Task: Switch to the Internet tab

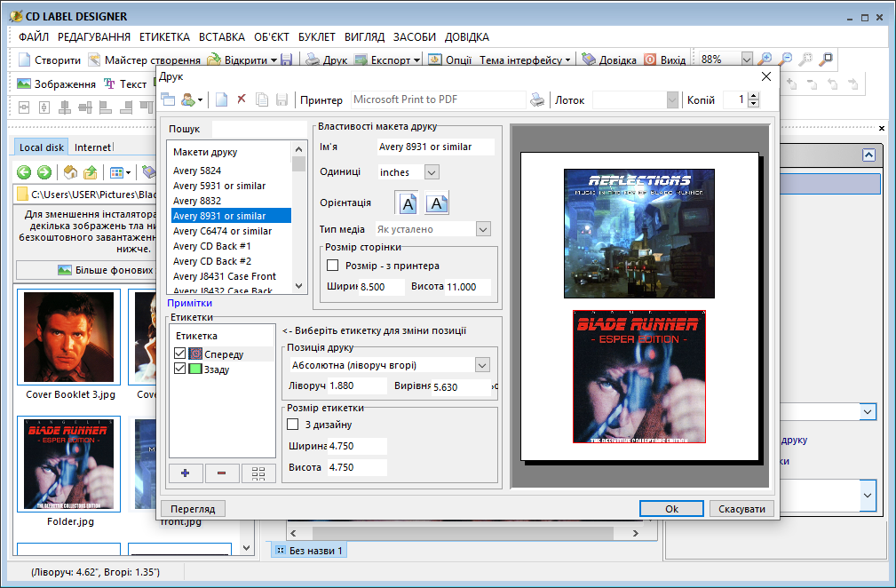Action: click(93, 147)
